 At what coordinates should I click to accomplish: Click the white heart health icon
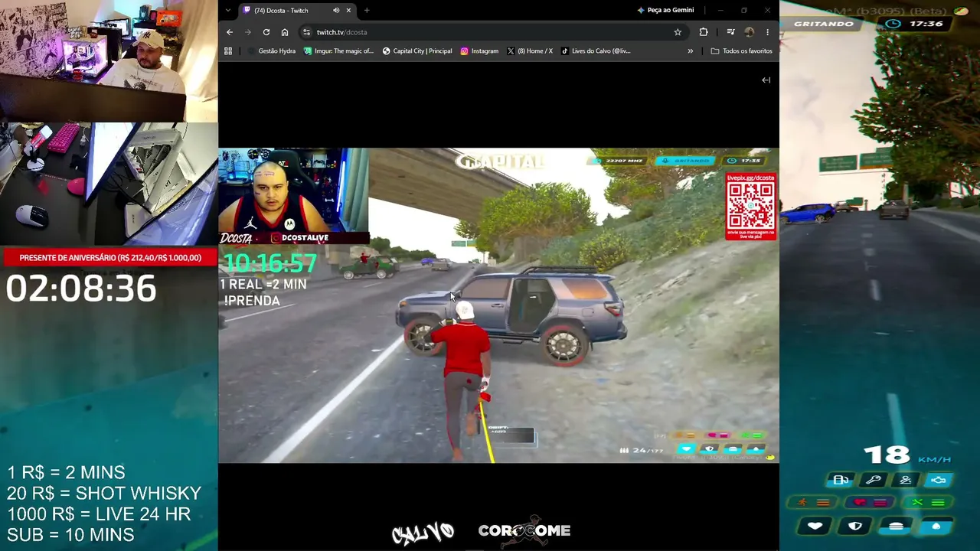click(815, 526)
